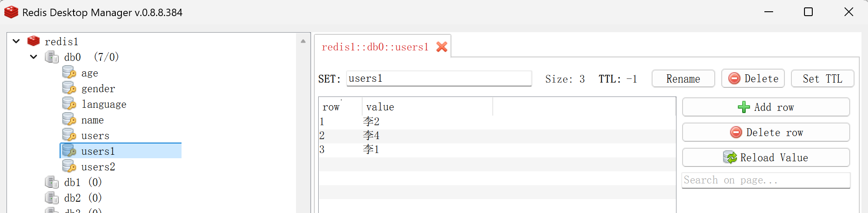Select the db1 (0) database
Screen dimensions: 868x213
83,182
